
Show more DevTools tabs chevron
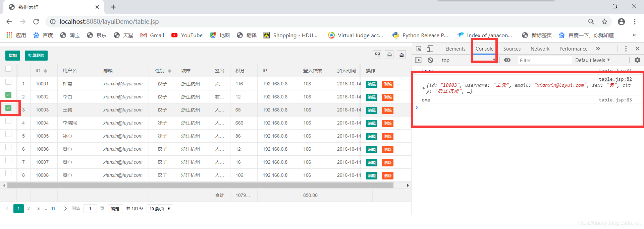pyautogui.click(x=598, y=49)
